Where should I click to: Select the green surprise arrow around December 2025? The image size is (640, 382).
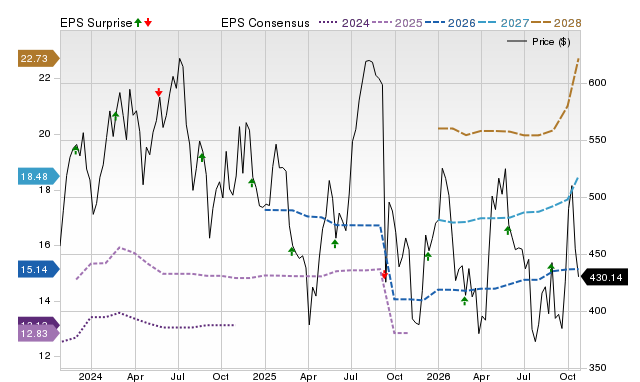coord(428,256)
